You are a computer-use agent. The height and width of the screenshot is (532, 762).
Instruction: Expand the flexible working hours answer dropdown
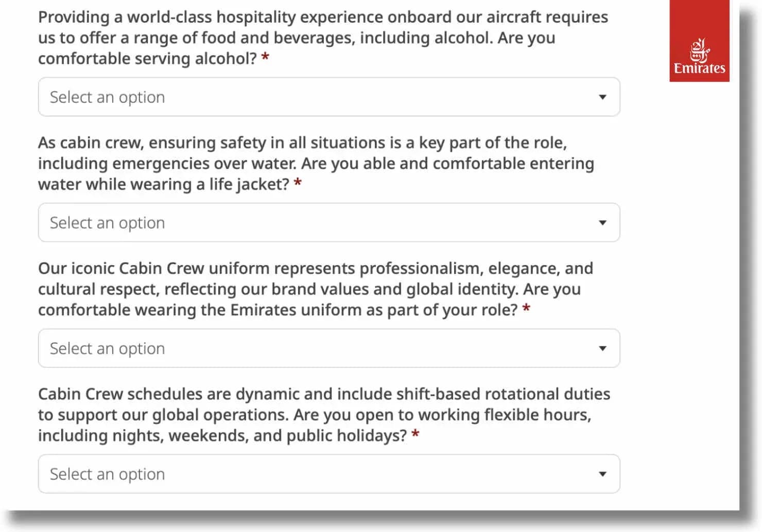[328, 474]
